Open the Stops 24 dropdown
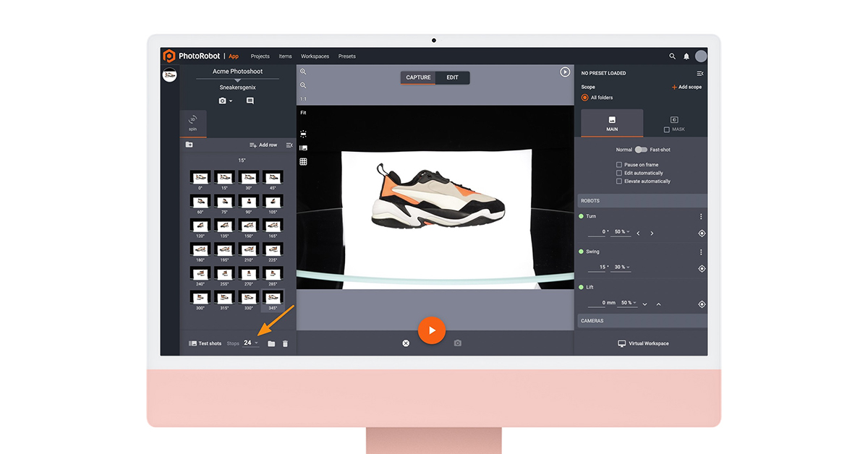Screen dimensions: 868x454 point(251,343)
